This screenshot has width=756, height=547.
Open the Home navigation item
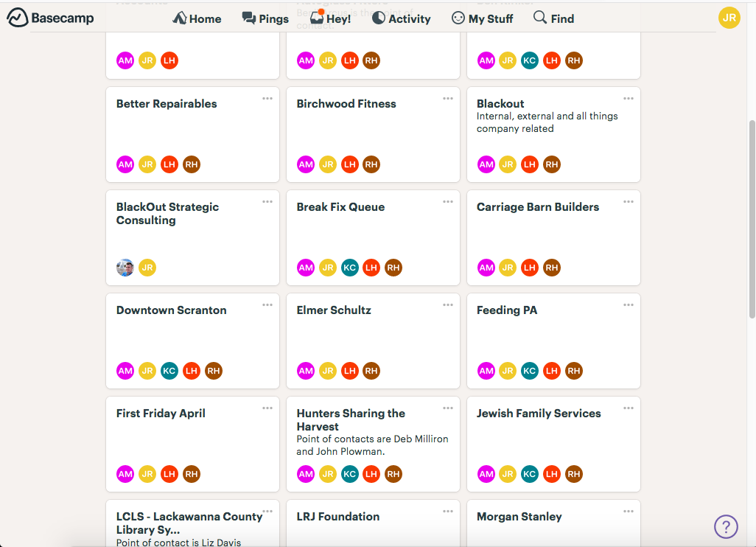(x=197, y=19)
